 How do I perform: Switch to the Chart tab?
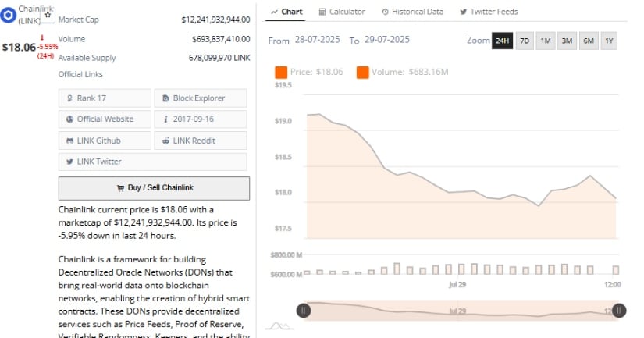click(x=286, y=12)
